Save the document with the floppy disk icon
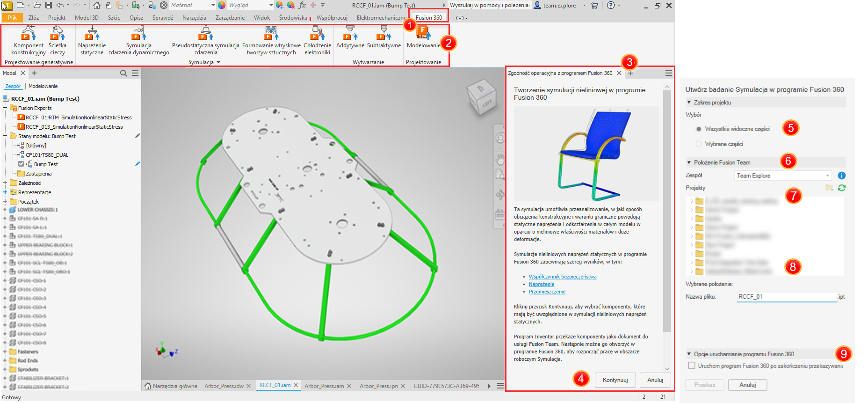Image resolution: width=868 pixels, height=403 pixels. click(x=49, y=5)
